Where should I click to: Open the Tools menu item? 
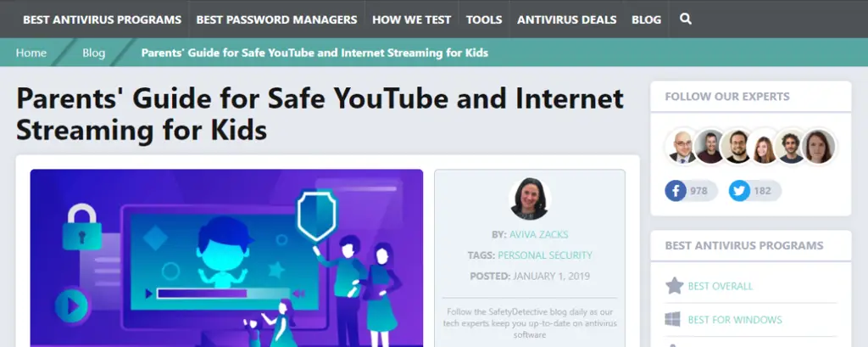[x=484, y=20]
